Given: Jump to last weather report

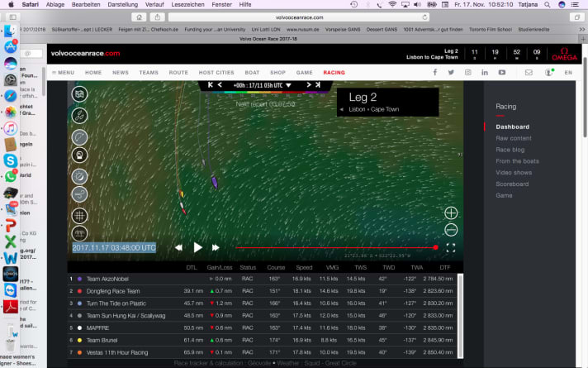Looking at the screenshot, I should [x=318, y=85].
